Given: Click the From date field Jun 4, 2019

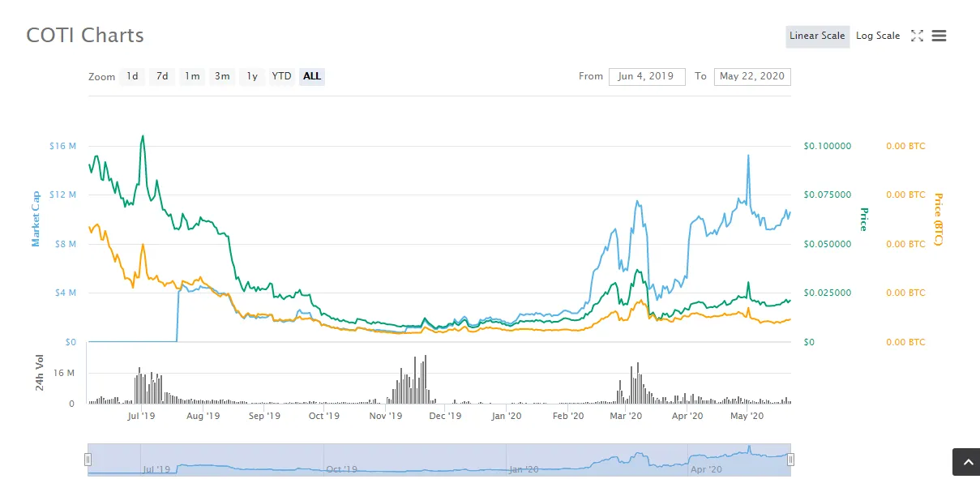Looking at the screenshot, I should (647, 76).
